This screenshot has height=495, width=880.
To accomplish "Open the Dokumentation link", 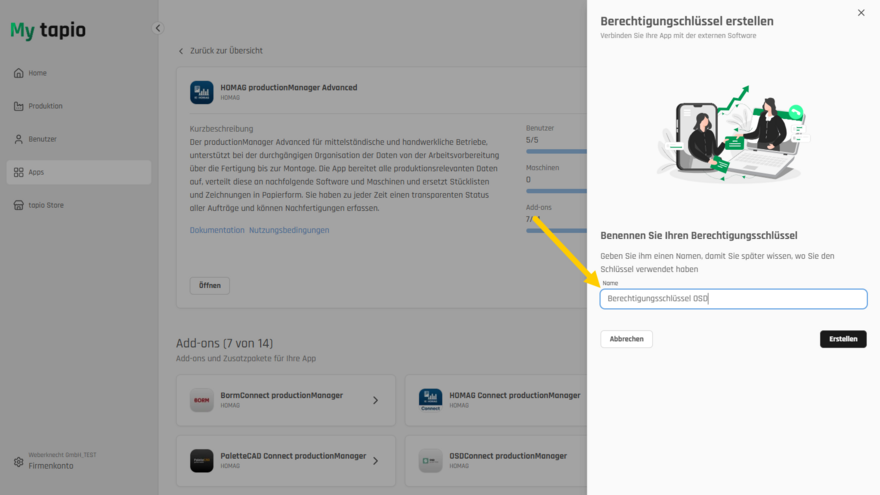I will point(217,230).
